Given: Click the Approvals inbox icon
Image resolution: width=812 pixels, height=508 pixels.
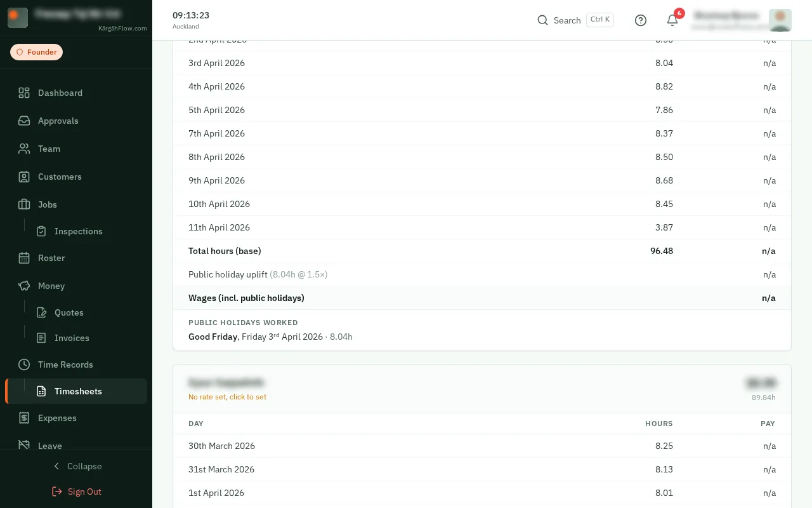Looking at the screenshot, I should point(24,121).
